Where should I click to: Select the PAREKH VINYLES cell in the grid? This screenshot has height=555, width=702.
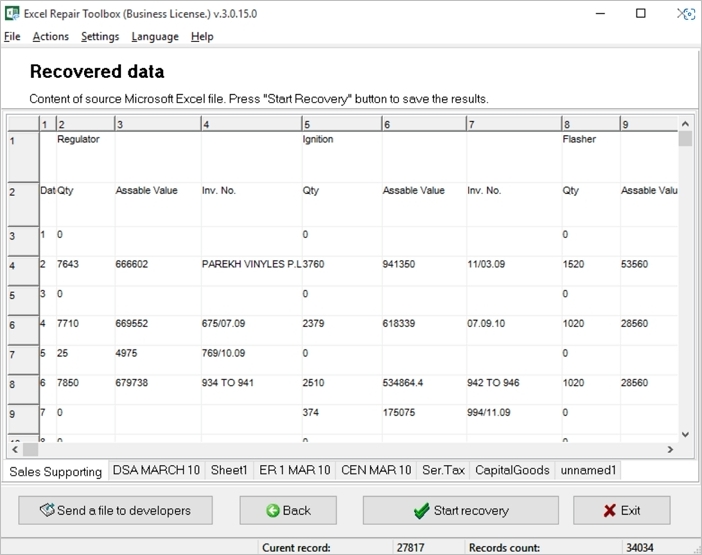(x=251, y=265)
